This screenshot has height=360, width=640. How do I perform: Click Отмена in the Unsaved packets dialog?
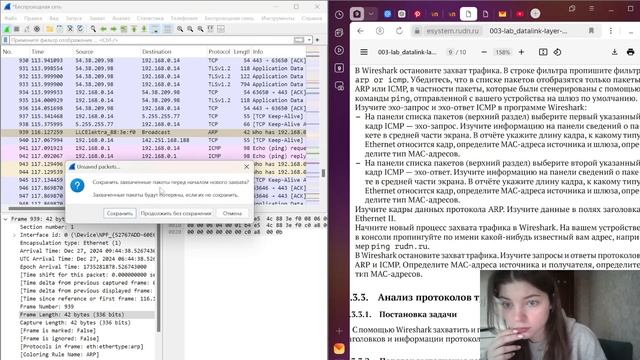pos(232,213)
